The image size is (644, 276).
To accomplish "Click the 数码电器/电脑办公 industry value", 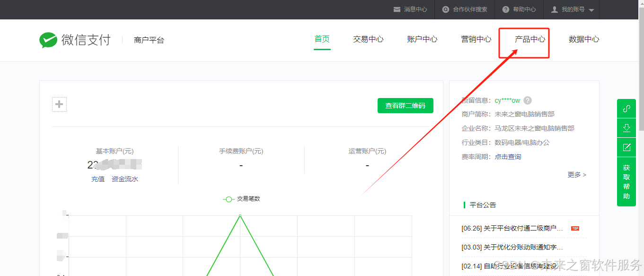I will (522, 142).
